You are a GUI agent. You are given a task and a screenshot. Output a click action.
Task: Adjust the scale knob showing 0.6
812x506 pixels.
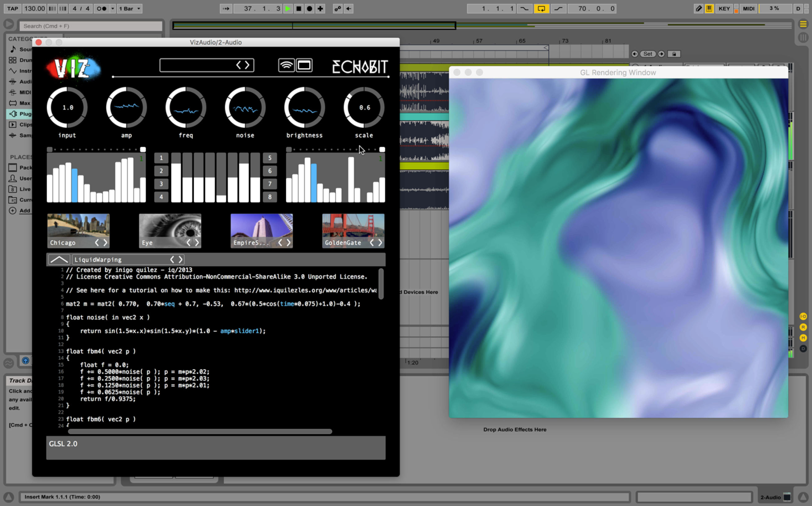tap(364, 107)
